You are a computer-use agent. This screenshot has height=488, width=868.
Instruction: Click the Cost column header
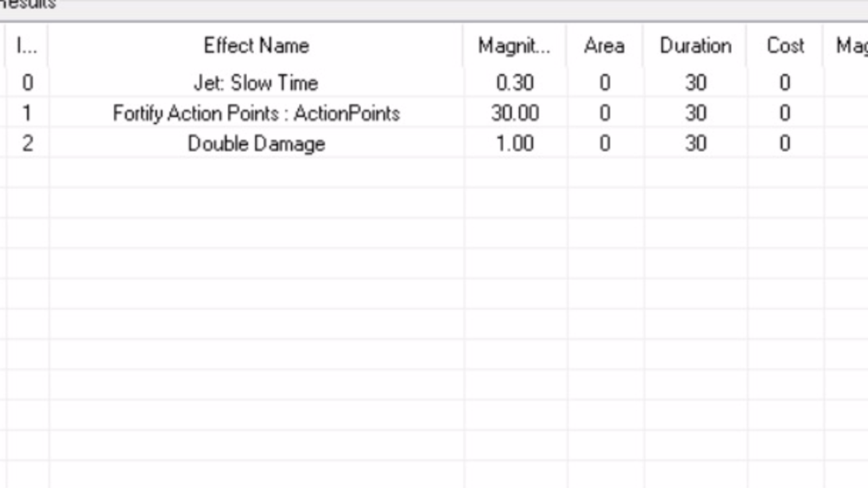point(785,46)
